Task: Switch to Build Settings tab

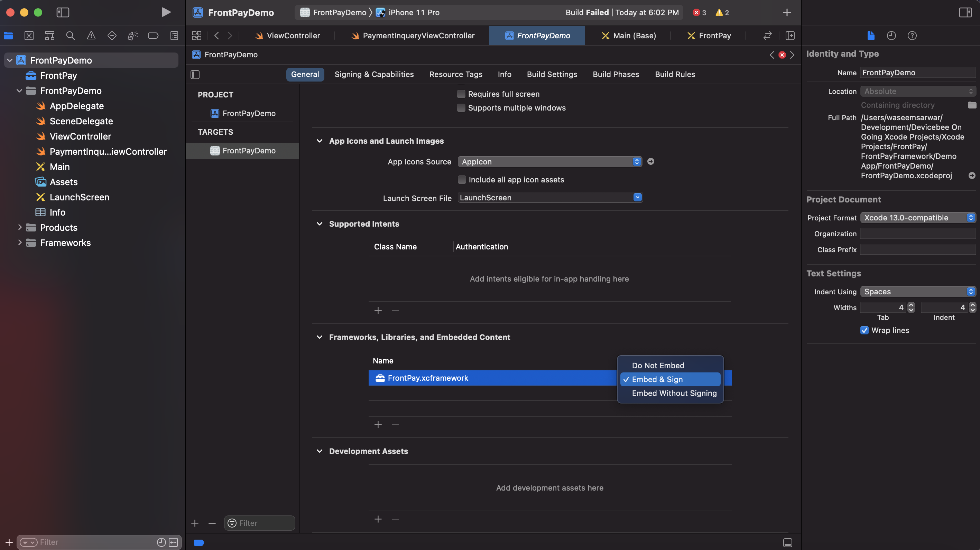Action: [x=552, y=75]
